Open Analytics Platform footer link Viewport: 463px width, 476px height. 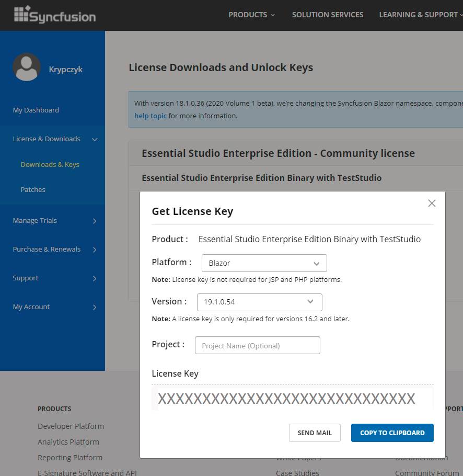pos(68,441)
